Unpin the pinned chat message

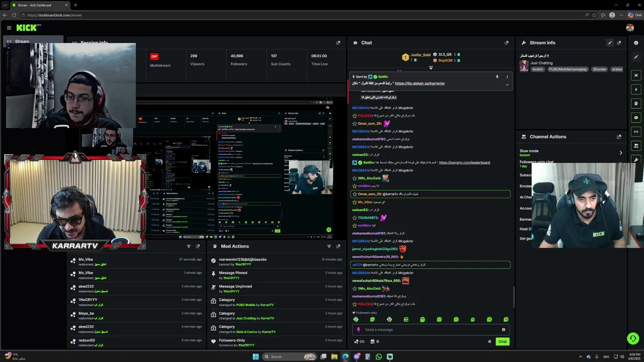[497, 77]
